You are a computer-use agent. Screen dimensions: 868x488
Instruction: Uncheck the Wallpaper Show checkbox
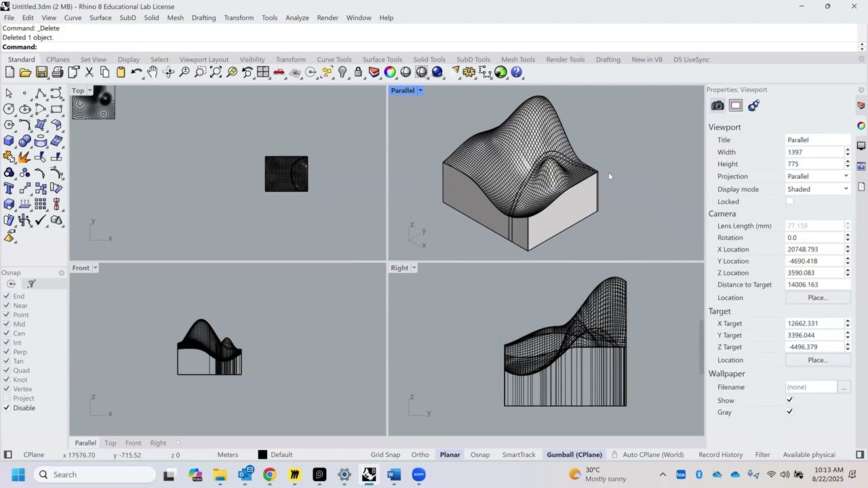tap(789, 401)
